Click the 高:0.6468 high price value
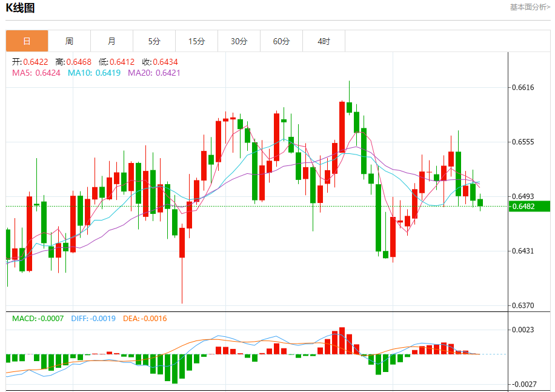The width and height of the screenshot is (555, 392). click(73, 62)
